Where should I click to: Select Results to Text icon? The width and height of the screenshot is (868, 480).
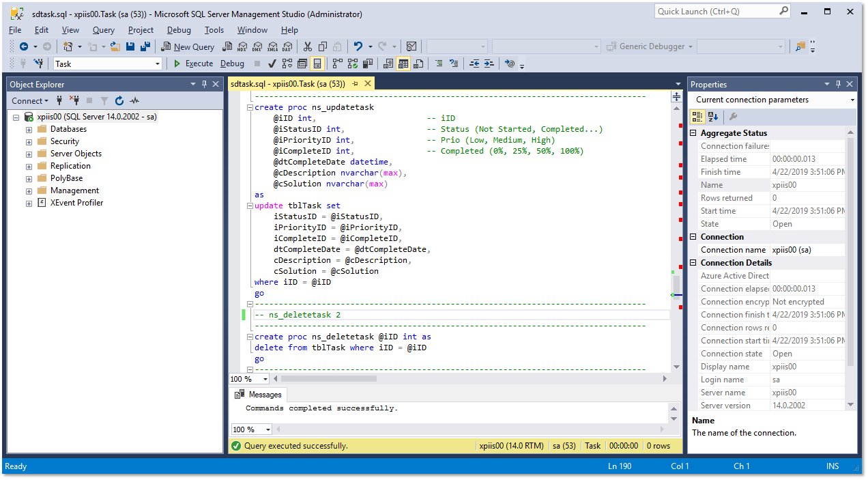(388, 63)
